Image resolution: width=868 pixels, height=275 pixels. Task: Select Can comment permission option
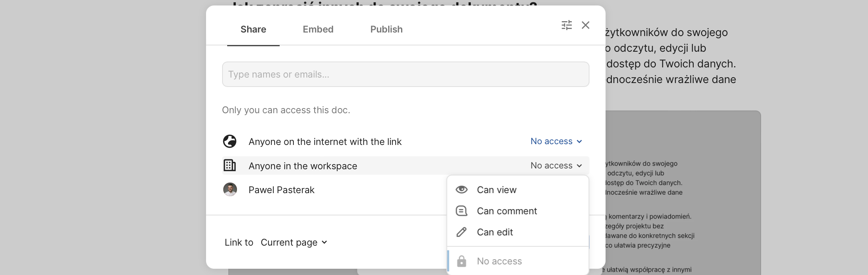tap(506, 211)
